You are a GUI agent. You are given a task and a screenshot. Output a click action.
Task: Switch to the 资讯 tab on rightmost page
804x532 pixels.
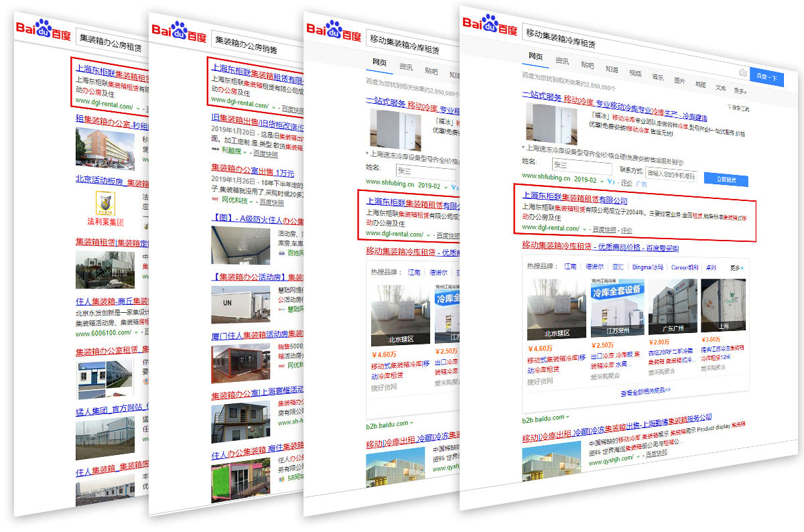tap(561, 61)
